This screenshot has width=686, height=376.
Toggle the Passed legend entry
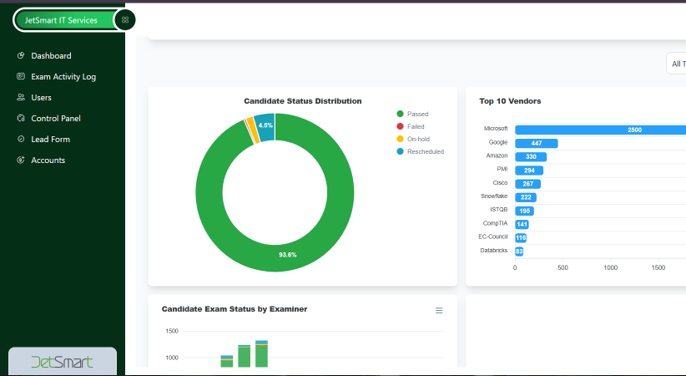412,114
